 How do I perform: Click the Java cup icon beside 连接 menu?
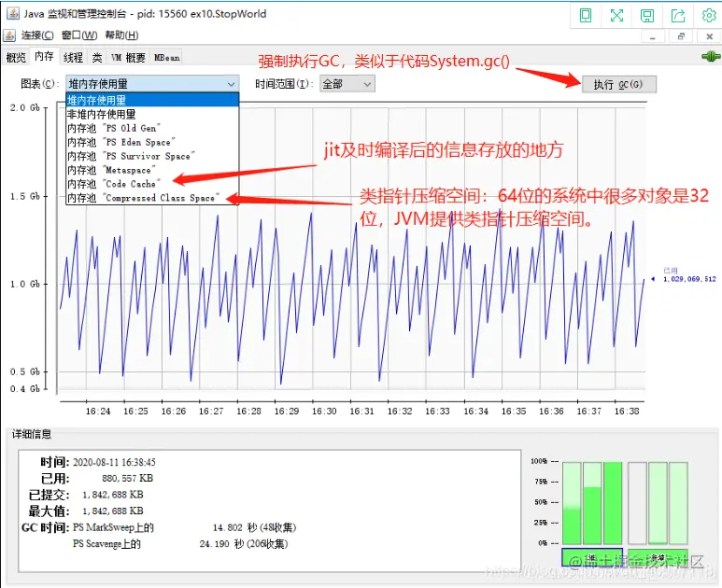tap(9, 35)
